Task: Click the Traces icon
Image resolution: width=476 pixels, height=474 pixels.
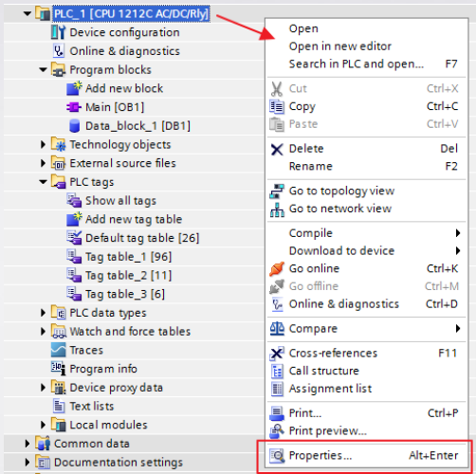Action: (59, 350)
